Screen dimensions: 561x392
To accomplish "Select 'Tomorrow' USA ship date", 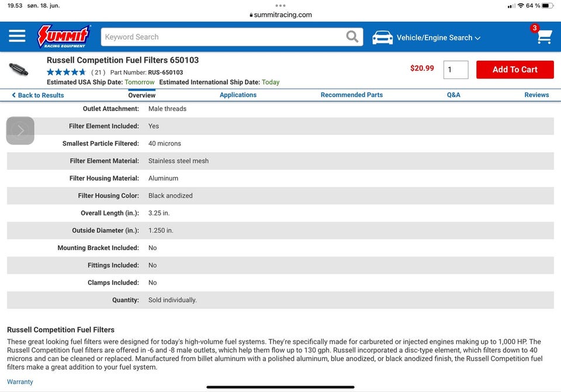I will coord(140,82).
